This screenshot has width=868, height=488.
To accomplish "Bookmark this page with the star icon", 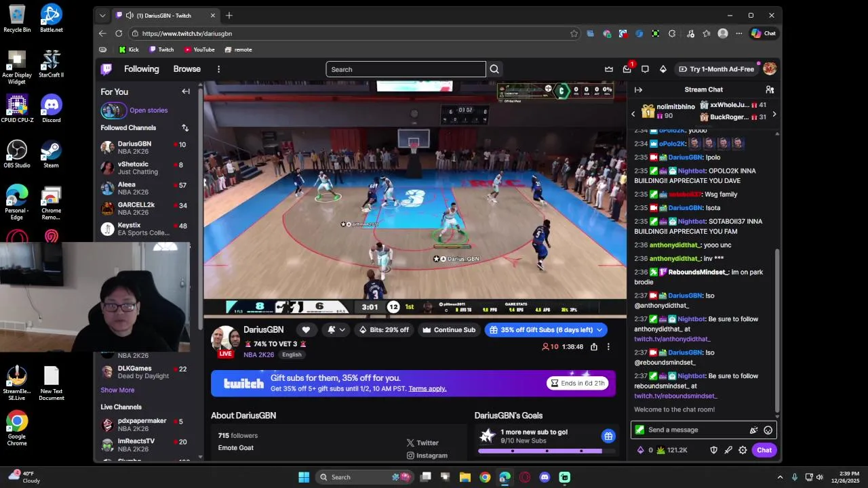I will (x=574, y=33).
